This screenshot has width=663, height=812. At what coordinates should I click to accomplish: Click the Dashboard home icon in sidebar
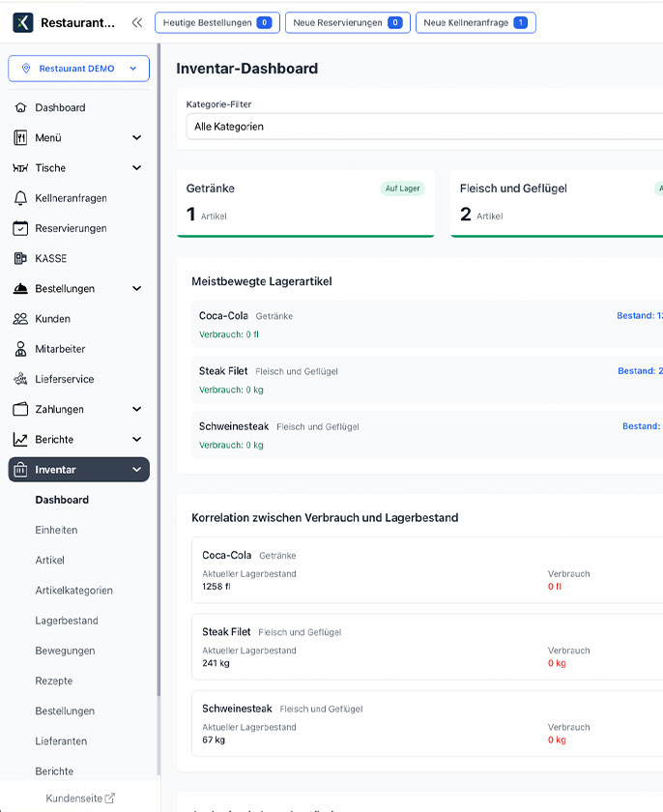tap(20, 107)
